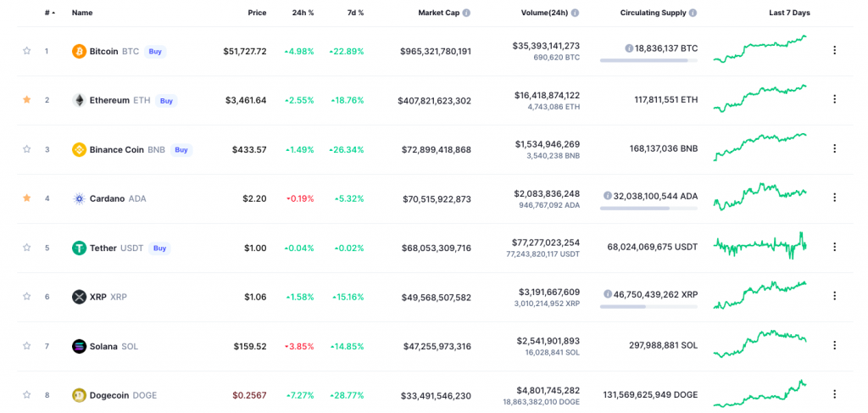Viewport: 868px width, 413px height.
Task: Click the Bitcoin logo icon
Action: click(x=79, y=52)
